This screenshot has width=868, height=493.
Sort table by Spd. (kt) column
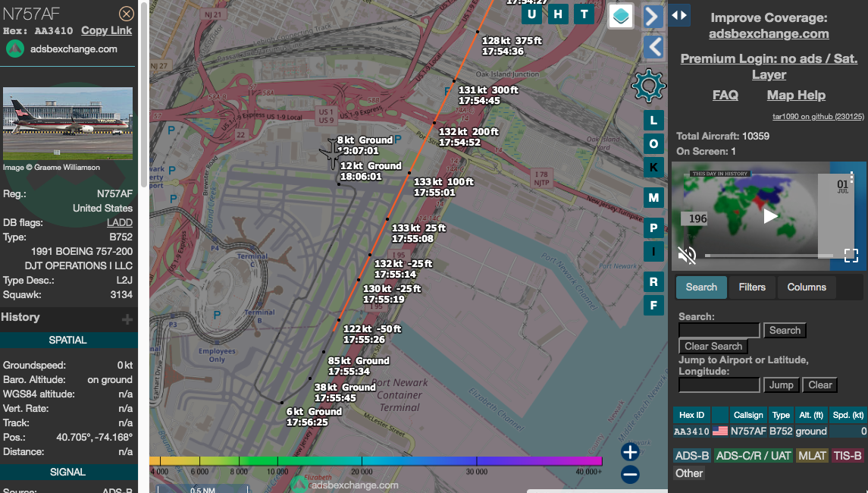848,415
